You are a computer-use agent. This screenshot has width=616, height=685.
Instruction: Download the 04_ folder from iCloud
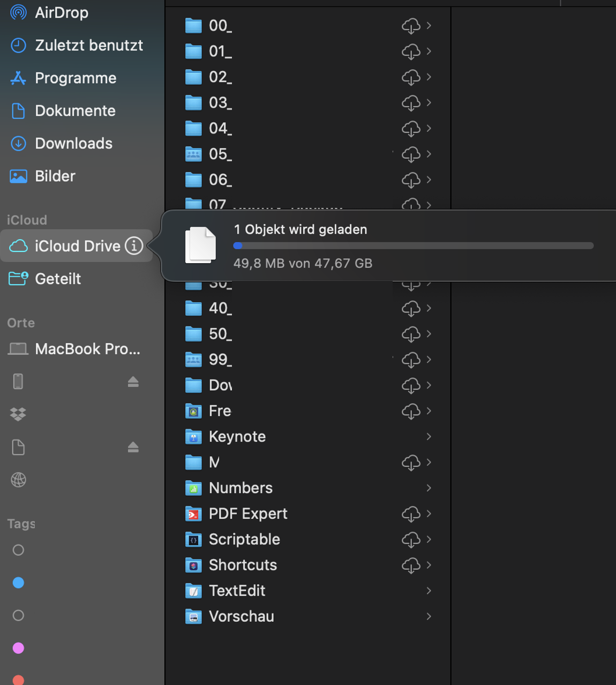pos(411,129)
